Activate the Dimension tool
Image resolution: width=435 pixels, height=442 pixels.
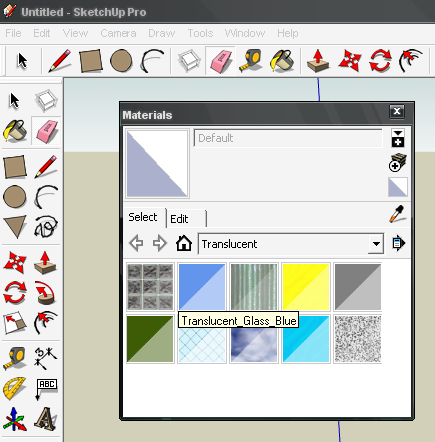(x=46, y=358)
